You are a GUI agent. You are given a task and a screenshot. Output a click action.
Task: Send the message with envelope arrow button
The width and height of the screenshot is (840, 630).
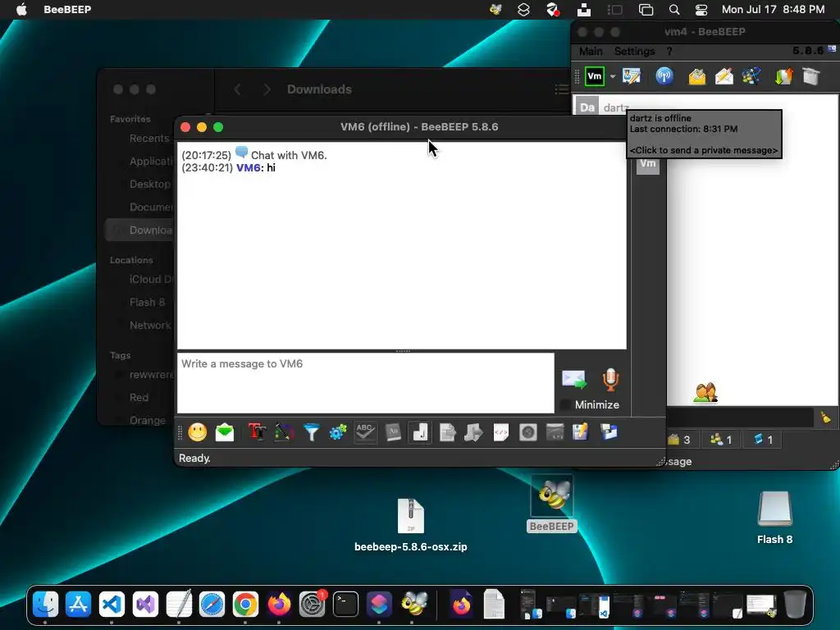574,379
